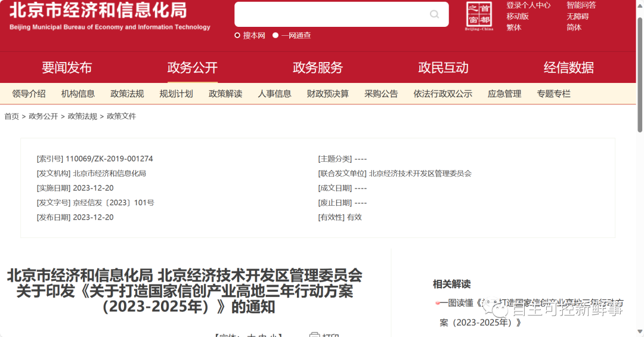The image size is (644, 337).
Task: Open 智能问答 assistant
Action: point(581,5)
